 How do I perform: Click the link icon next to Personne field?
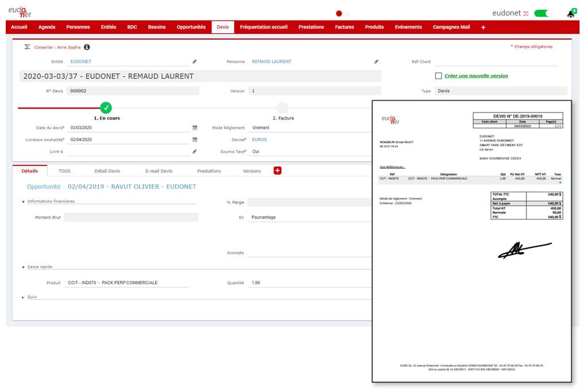point(376,61)
